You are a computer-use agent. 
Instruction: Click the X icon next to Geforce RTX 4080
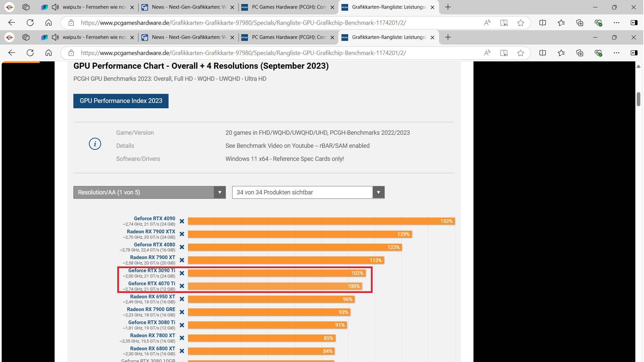click(x=182, y=247)
